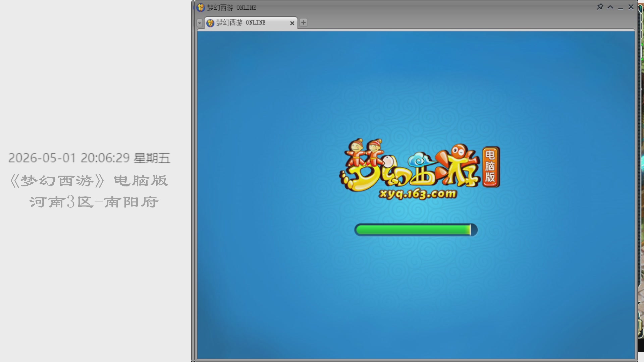Click the 电脑版 red badge

pyautogui.click(x=491, y=167)
